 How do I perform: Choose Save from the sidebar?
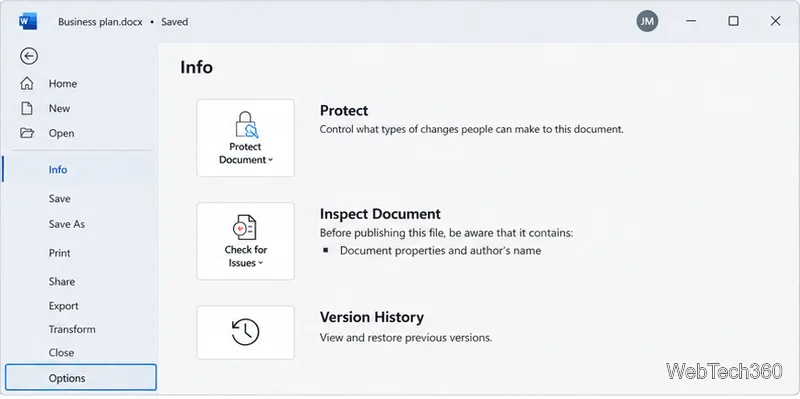tap(60, 199)
